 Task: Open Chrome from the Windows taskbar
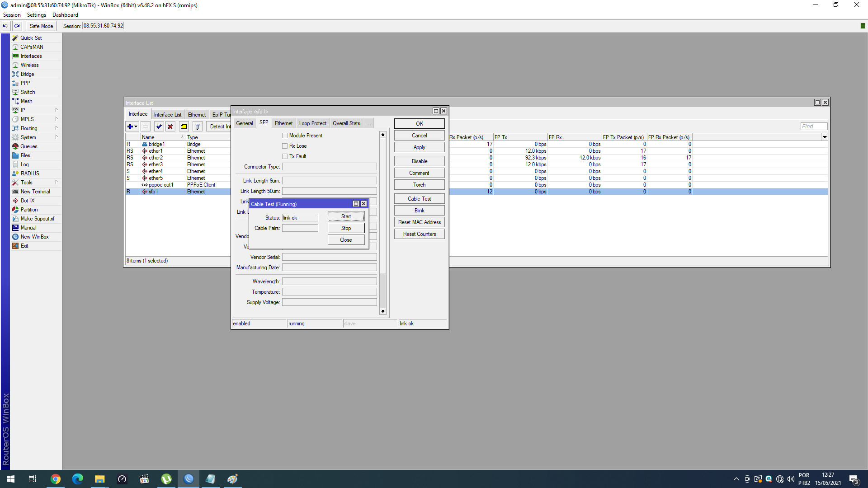[56, 479]
